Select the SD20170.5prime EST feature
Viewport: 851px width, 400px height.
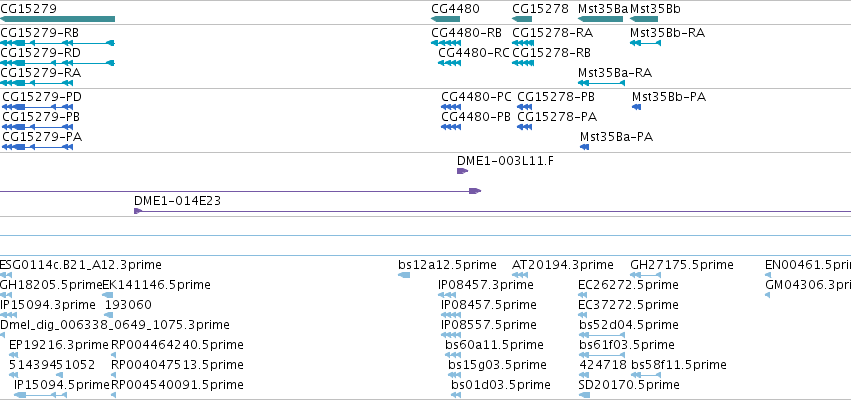pyautogui.click(x=585, y=395)
